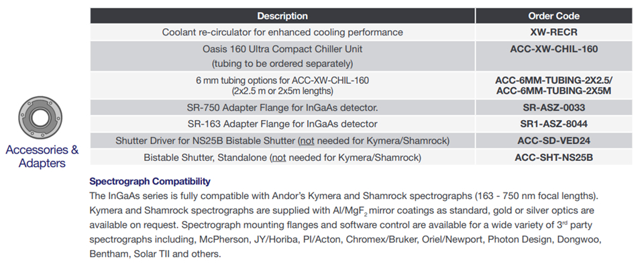This screenshot has width=644, height=264.
Task: Click the Coolant re-circulator description row
Action: (x=282, y=32)
